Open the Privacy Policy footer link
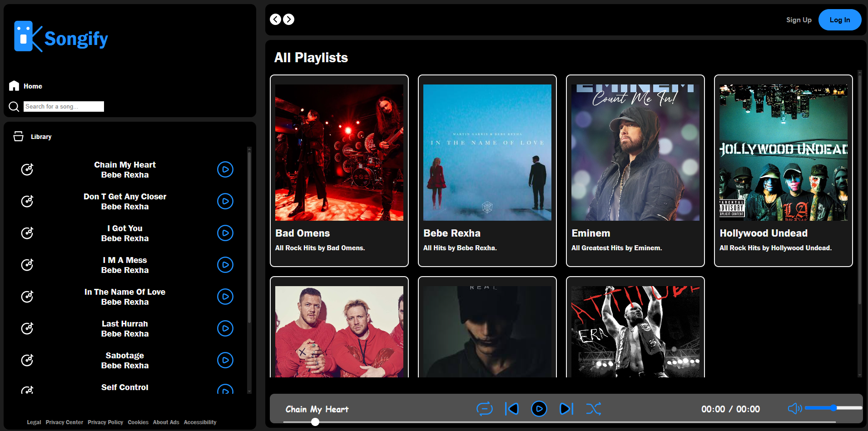868x431 pixels. pos(105,422)
